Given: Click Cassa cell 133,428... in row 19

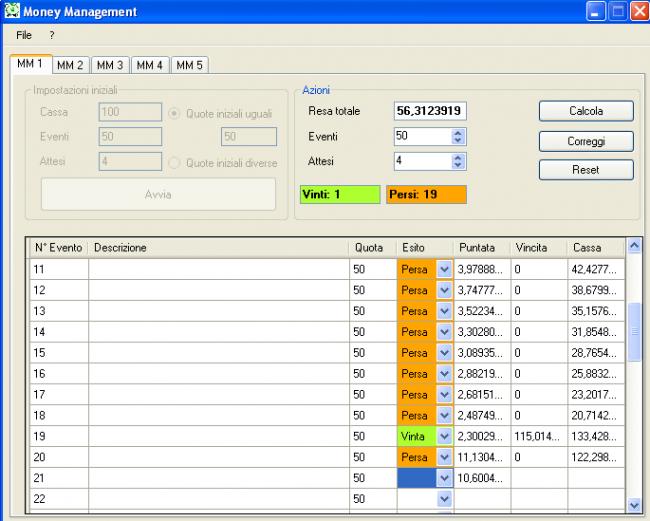Looking at the screenshot, I should (596, 436).
